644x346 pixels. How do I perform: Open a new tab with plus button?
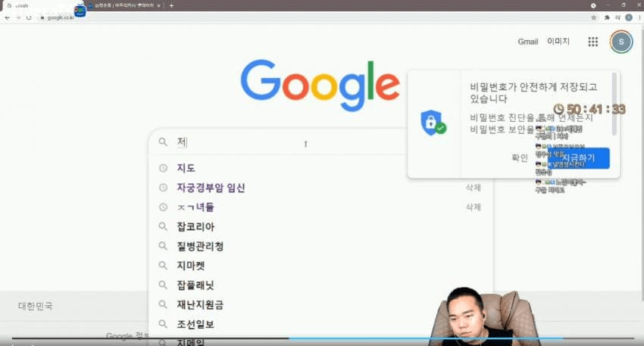[171, 6]
